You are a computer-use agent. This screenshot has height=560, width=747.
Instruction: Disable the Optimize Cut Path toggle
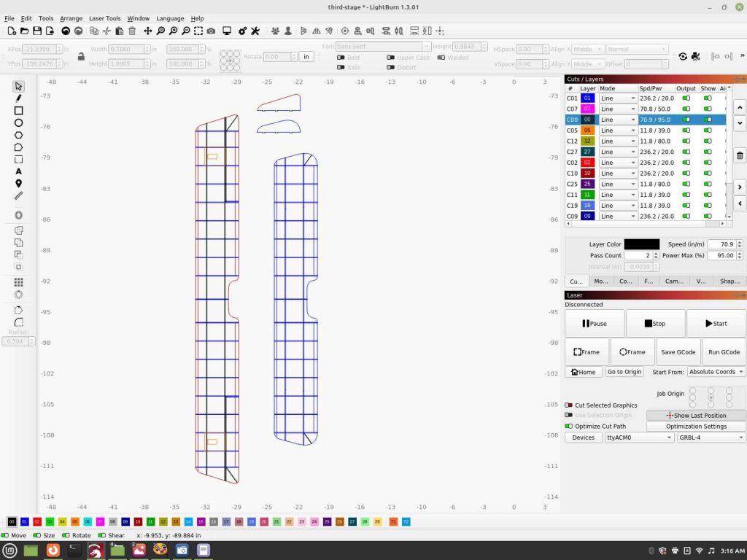tap(569, 427)
